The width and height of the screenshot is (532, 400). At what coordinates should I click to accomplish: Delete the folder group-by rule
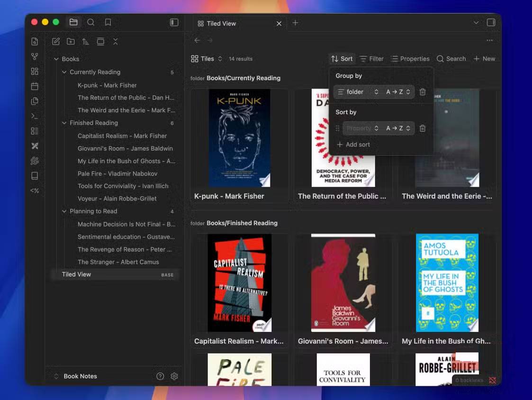423,92
